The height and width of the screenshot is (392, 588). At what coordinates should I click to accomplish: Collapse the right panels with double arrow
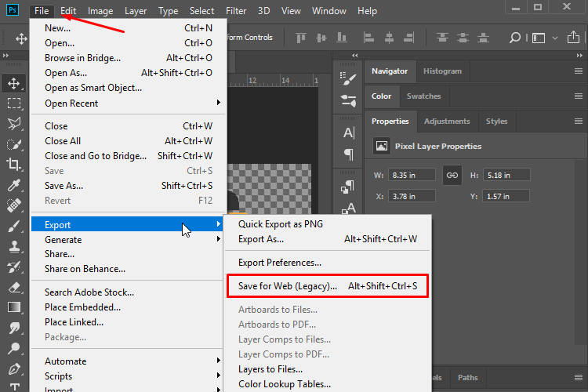pos(579,55)
